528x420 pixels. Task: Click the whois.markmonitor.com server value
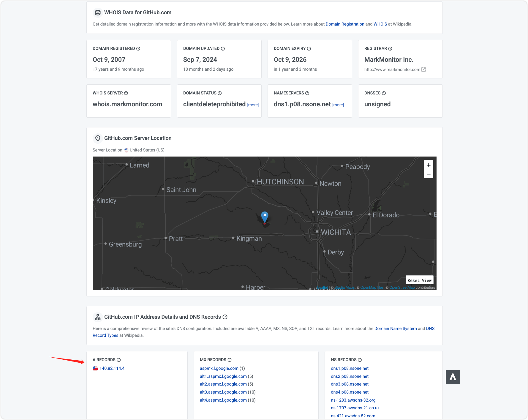tap(127, 104)
